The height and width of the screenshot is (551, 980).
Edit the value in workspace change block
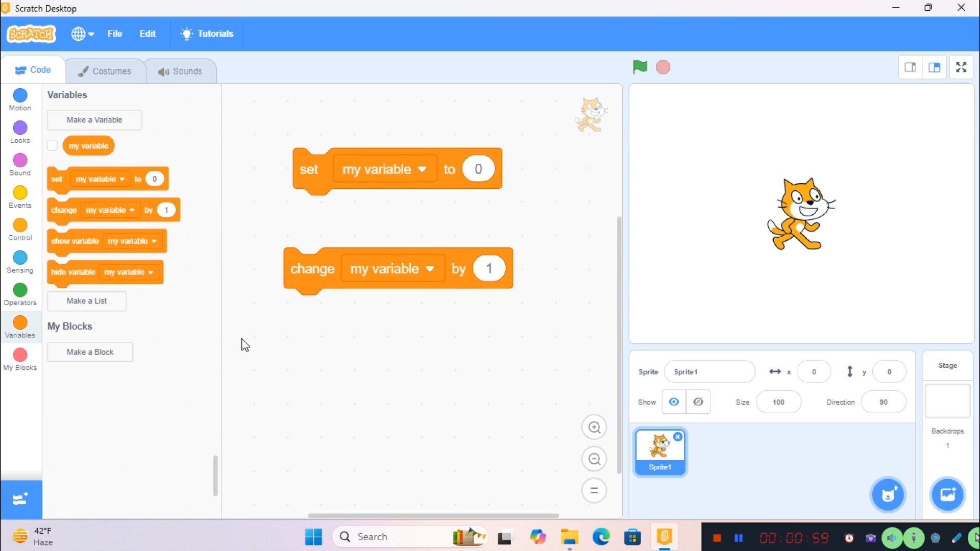[x=489, y=269]
